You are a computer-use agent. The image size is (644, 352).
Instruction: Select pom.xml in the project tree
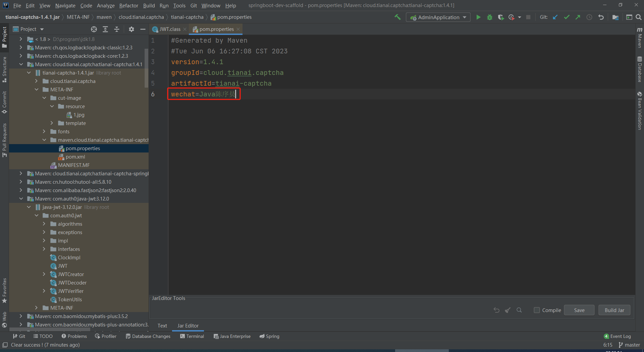[x=75, y=157]
